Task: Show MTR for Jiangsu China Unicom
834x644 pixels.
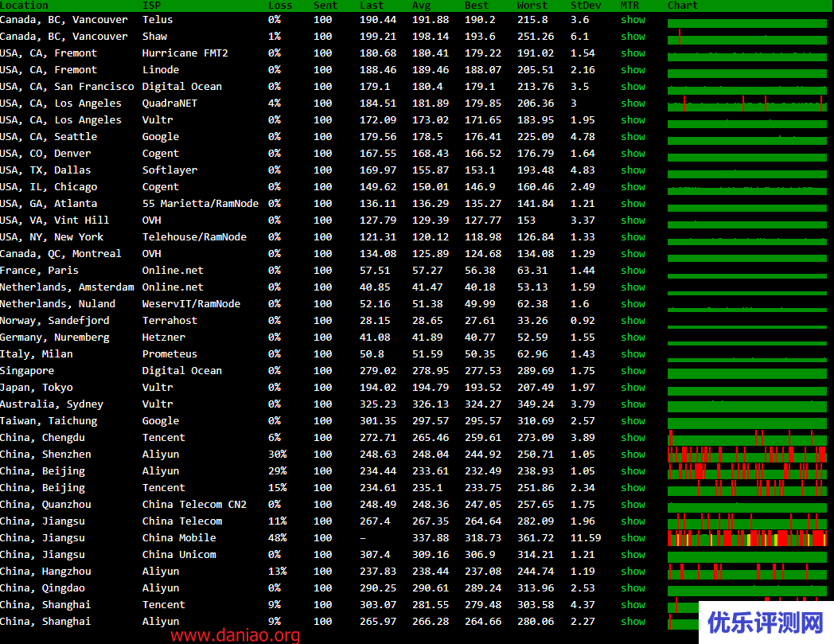Action: pyautogui.click(x=633, y=555)
